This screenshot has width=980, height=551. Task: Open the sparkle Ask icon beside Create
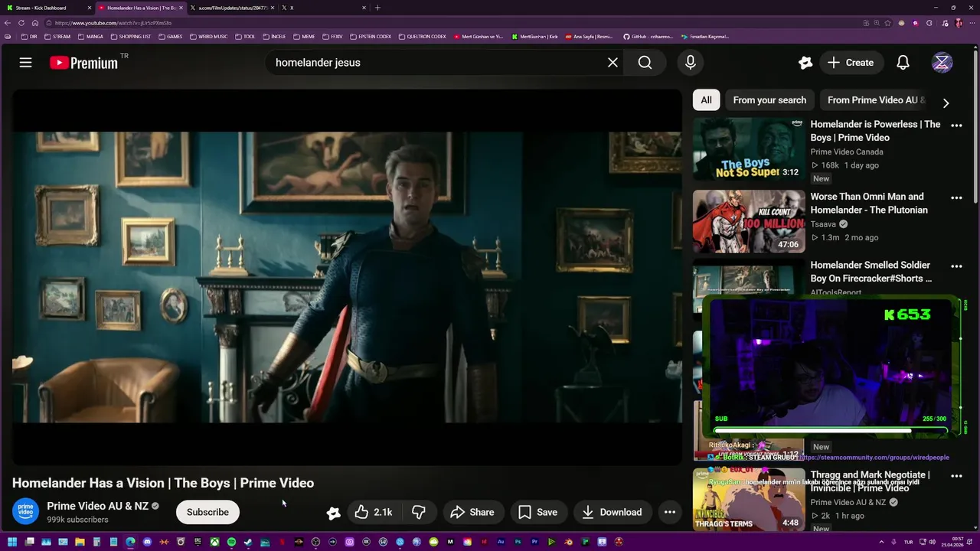click(x=805, y=63)
